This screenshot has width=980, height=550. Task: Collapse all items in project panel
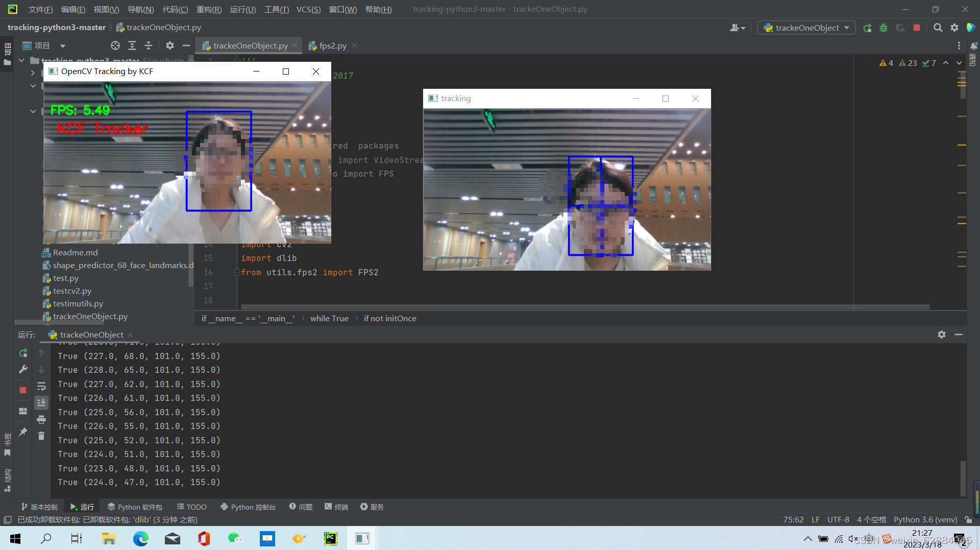(x=149, y=45)
